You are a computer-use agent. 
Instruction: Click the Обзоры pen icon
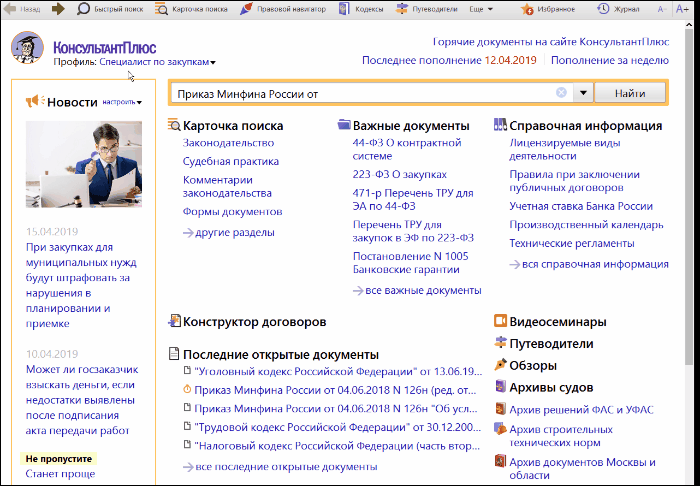pyautogui.click(x=500, y=365)
